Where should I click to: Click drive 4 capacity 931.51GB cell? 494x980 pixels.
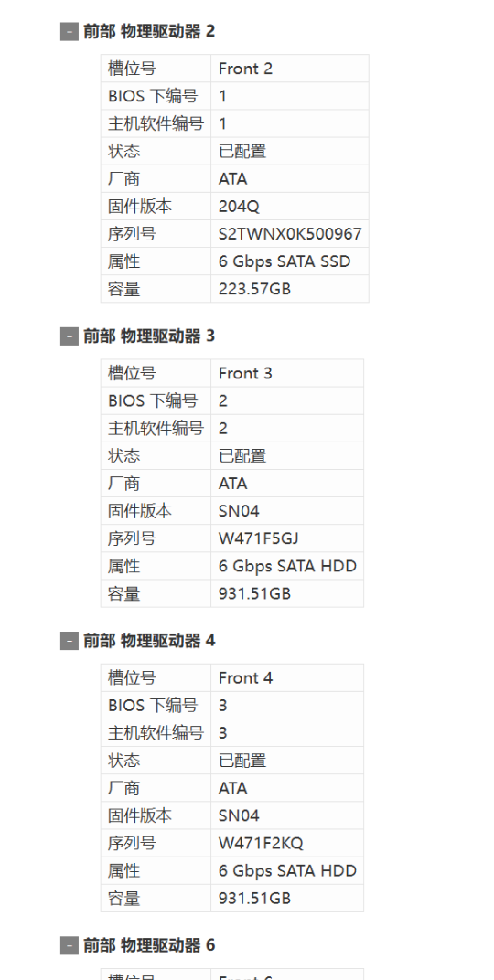[x=287, y=898]
